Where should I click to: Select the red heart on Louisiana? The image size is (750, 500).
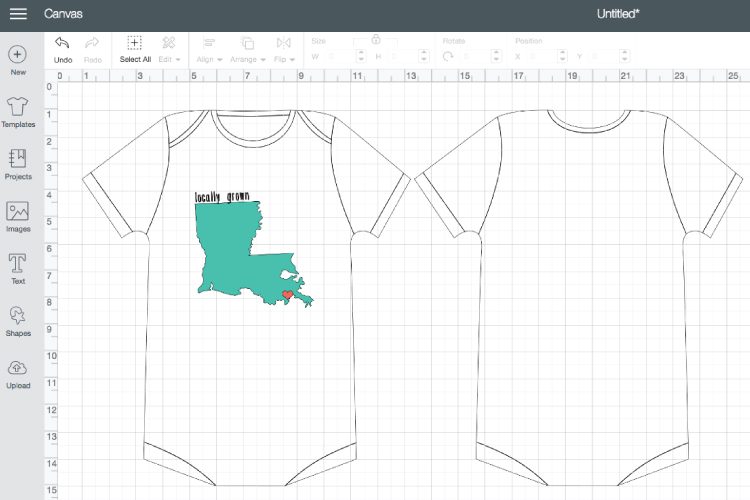287,295
